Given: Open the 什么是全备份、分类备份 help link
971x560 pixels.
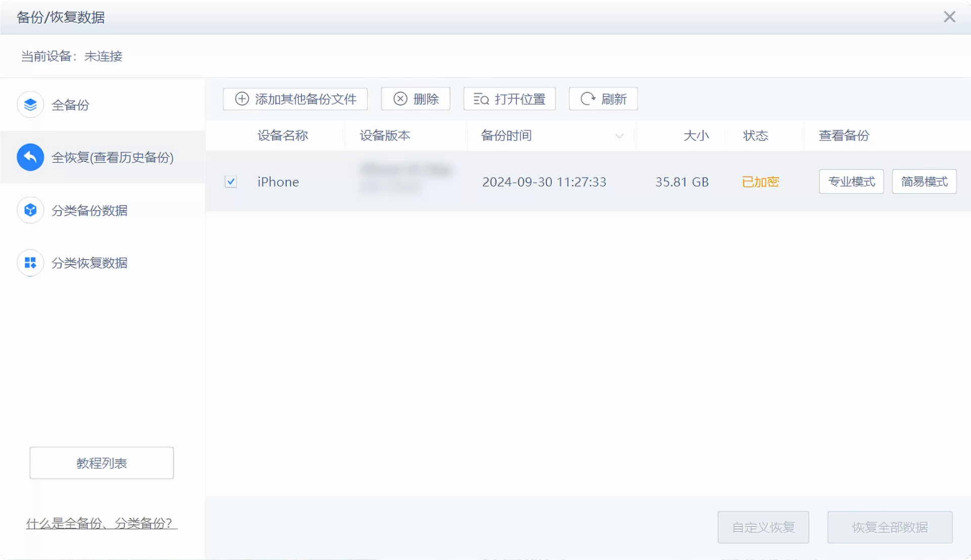Looking at the screenshot, I should (101, 524).
